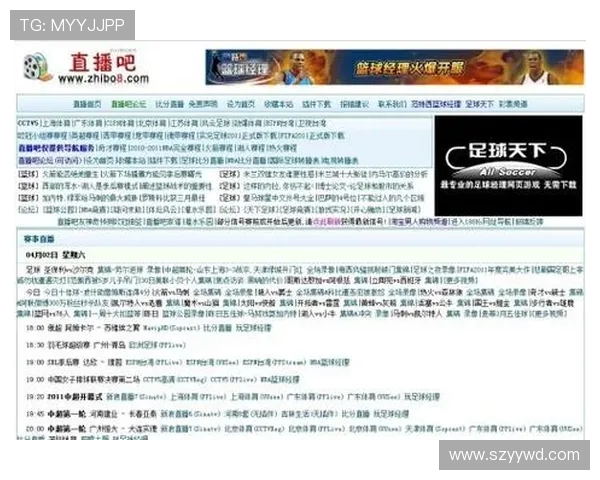Open the 赛事直播 section header
This screenshot has width=600, height=480.
coord(39,239)
